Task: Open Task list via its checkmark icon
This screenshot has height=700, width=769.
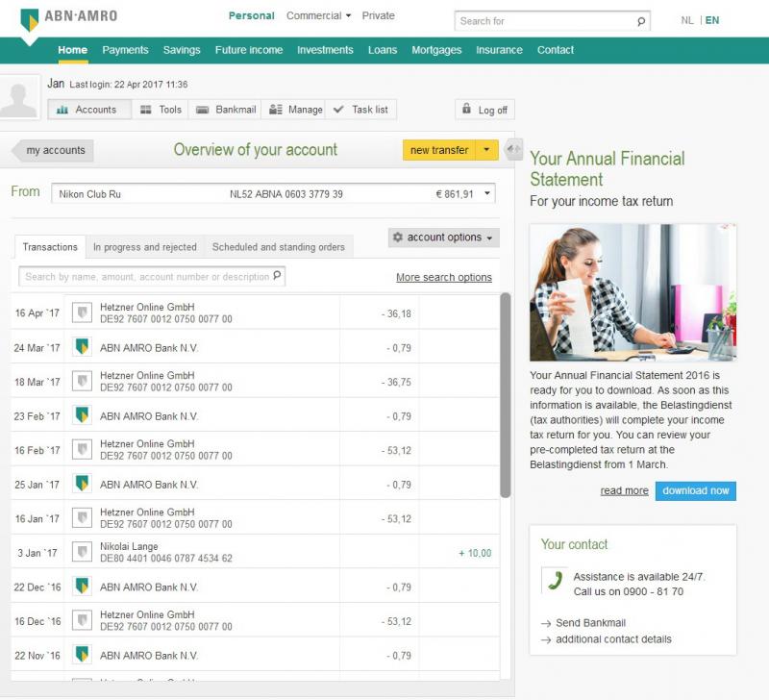Action: coord(338,110)
